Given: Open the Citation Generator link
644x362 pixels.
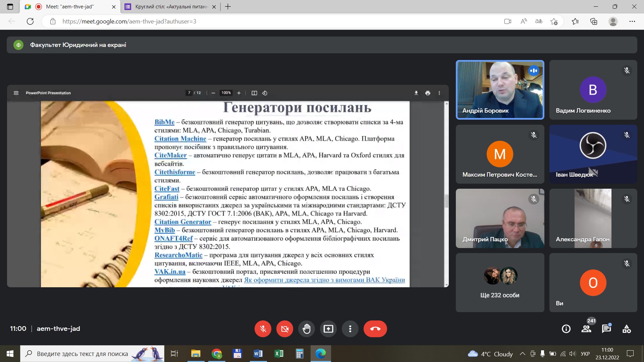Looking at the screenshot, I should coord(183,222).
